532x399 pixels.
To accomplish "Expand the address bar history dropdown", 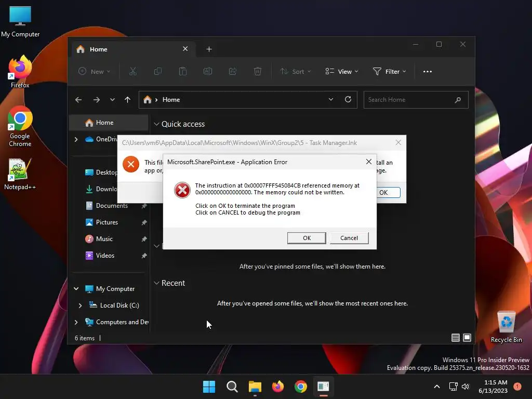I will tap(331, 99).
